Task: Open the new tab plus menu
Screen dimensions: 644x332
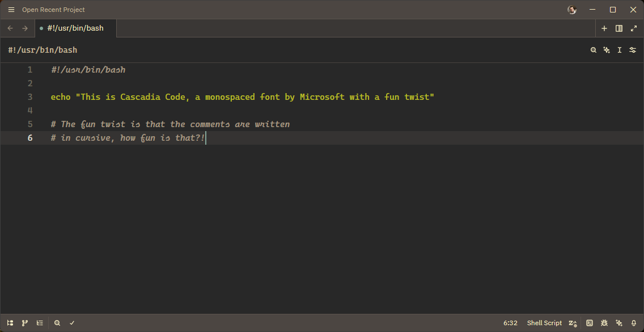Action: tap(604, 28)
